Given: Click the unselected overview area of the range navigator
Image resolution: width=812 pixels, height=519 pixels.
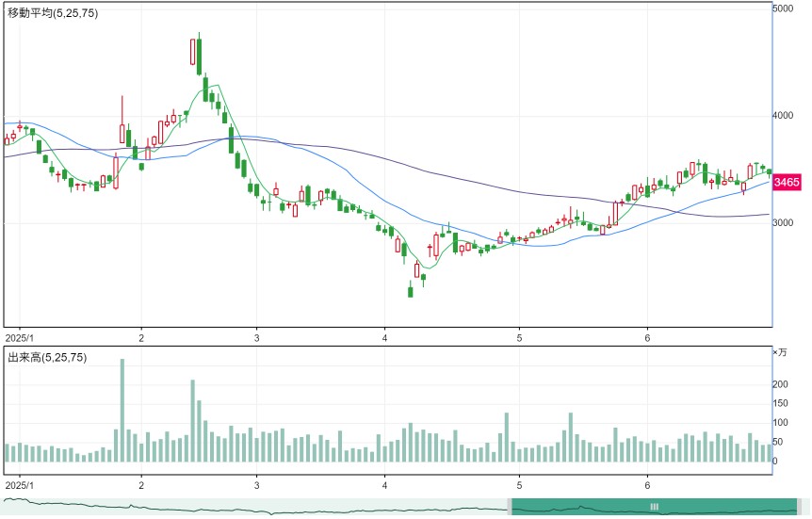Looking at the screenshot, I should pos(254,507).
